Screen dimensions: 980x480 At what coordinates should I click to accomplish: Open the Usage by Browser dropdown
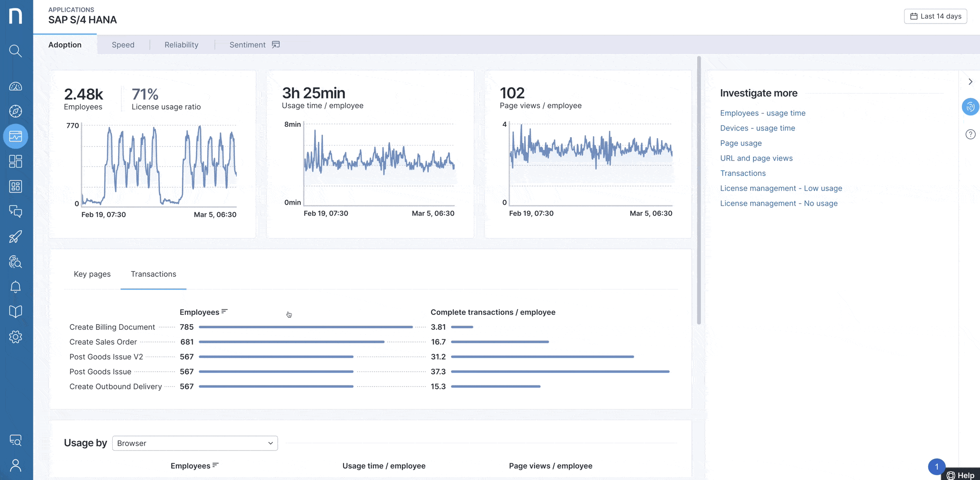(195, 443)
